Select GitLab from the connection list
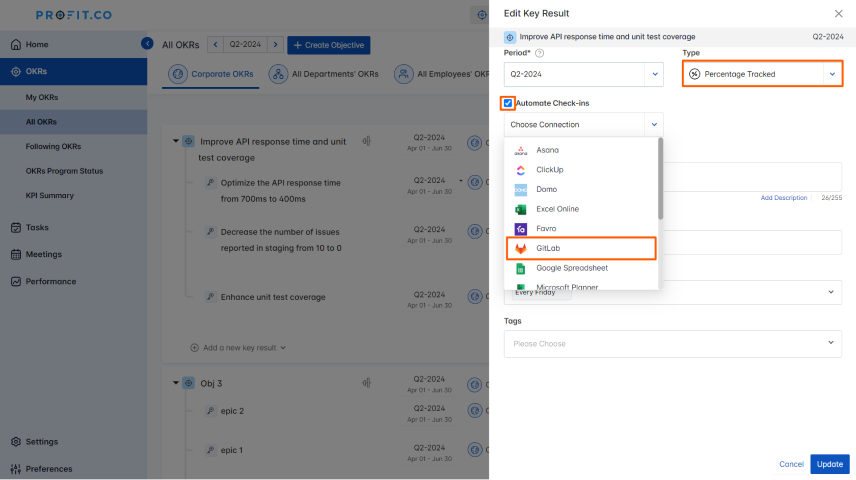856x480 pixels. coord(581,248)
